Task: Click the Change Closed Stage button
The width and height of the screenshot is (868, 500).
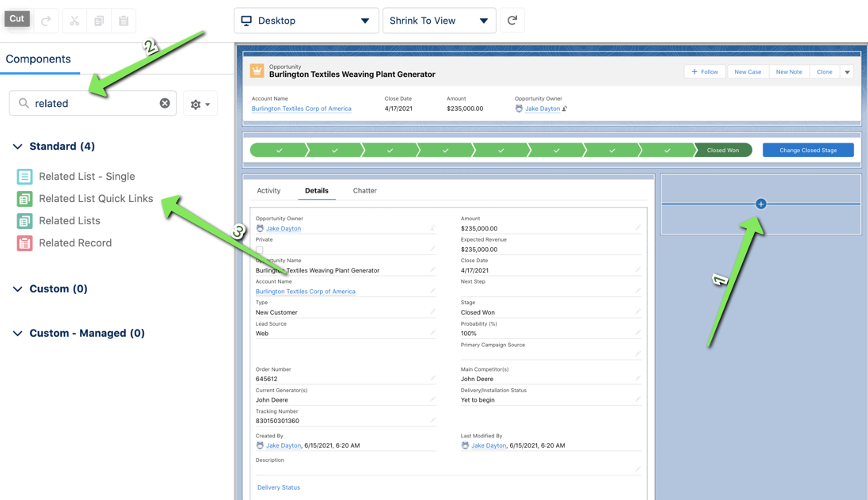Action: (808, 150)
